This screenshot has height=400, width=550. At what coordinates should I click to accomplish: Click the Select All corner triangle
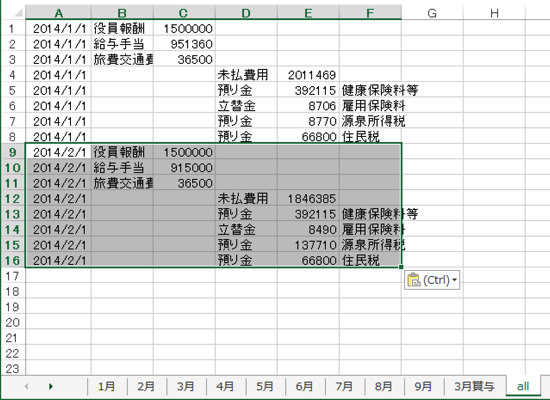pyautogui.click(x=19, y=13)
